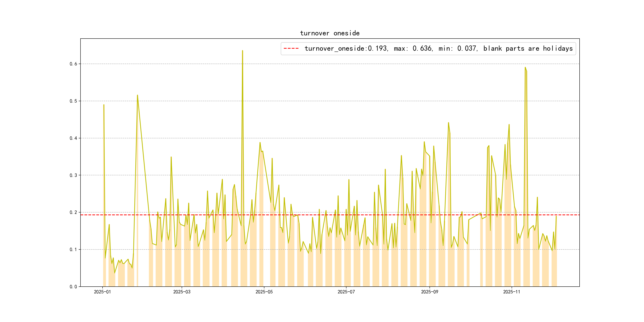Click the 2025-01 x-axis label
This screenshot has height=322, width=644.
pos(102,292)
